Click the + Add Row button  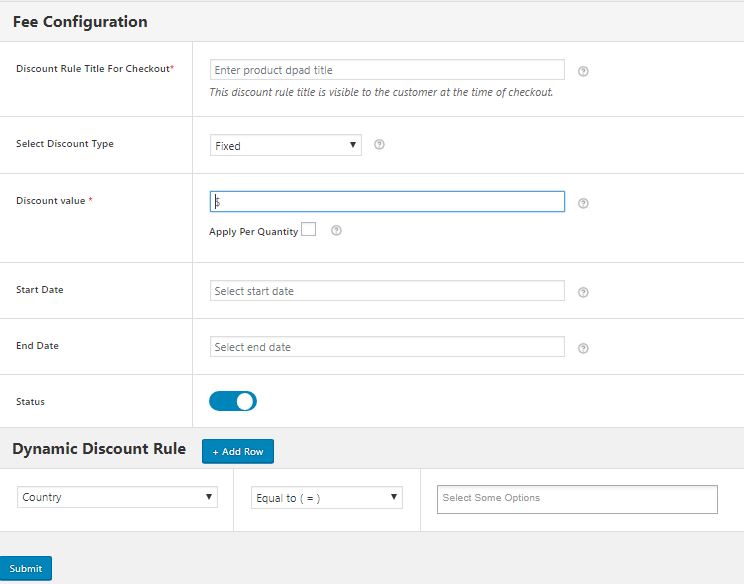(x=238, y=451)
